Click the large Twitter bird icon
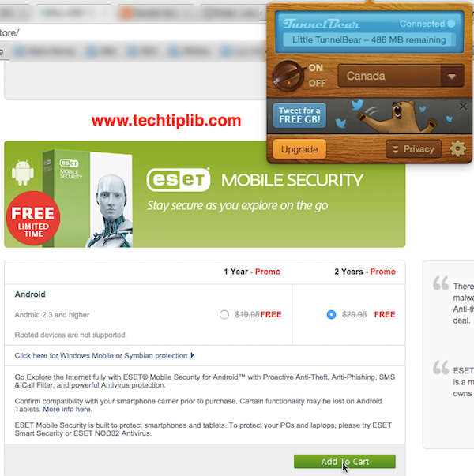The image size is (474, 476). (357, 105)
